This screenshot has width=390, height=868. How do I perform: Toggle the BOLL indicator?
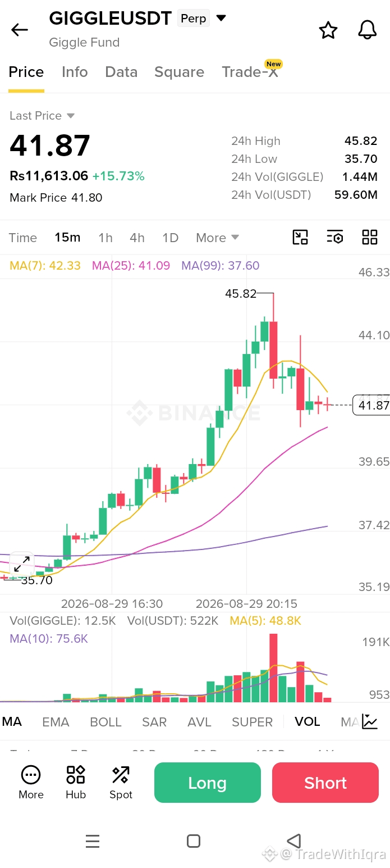[106, 722]
